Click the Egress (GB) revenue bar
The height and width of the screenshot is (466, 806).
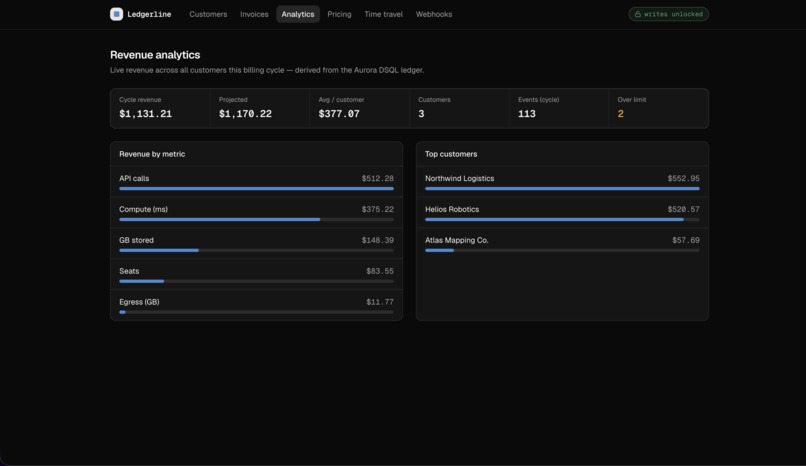pos(257,312)
